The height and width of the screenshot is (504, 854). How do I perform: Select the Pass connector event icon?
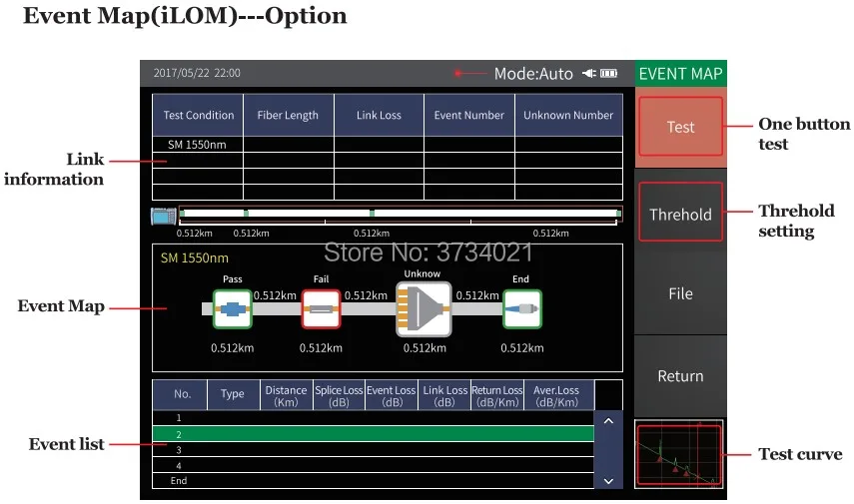click(x=232, y=308)
